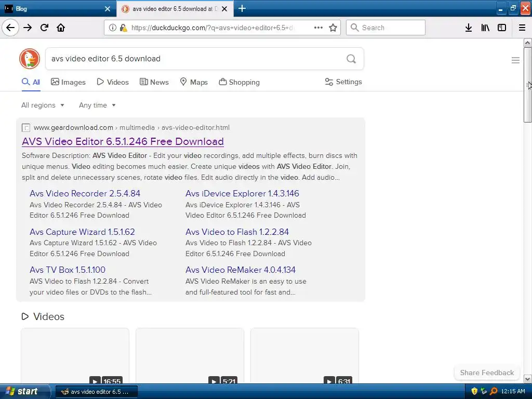Open Avs iDevice Explorer 1.4.3.146 link
Screen dimensions: 532x399
click(x=242, y=193)
